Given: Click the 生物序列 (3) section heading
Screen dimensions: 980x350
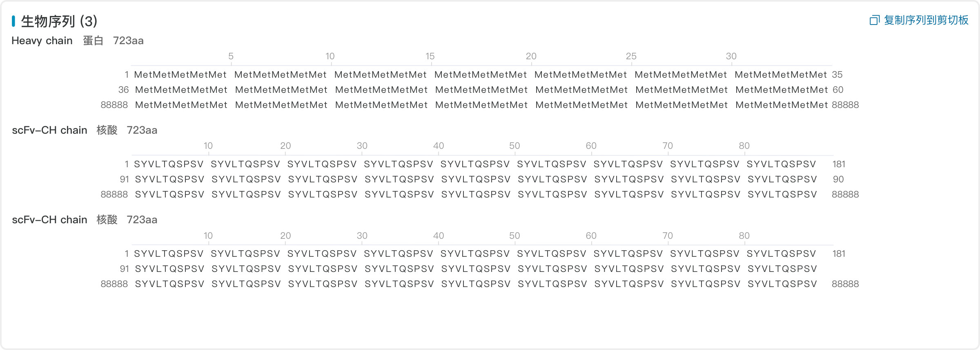Looking at the screenshot, I should 59,21.
